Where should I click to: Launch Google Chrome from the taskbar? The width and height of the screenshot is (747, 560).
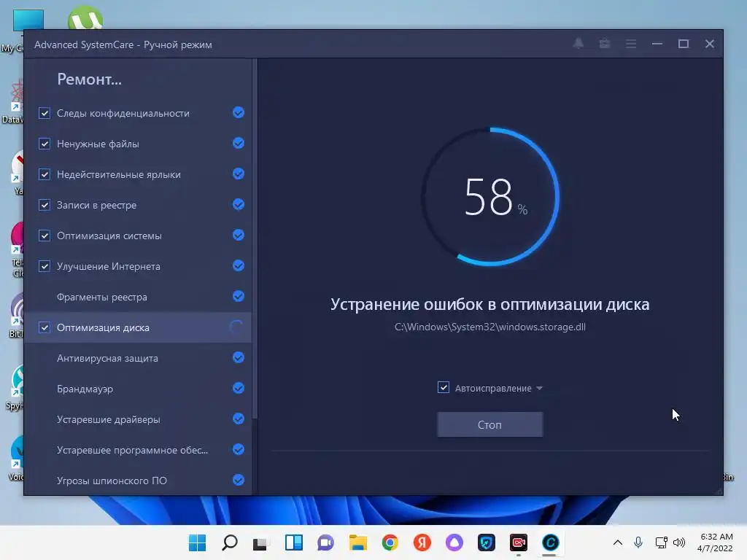point(390,542)
